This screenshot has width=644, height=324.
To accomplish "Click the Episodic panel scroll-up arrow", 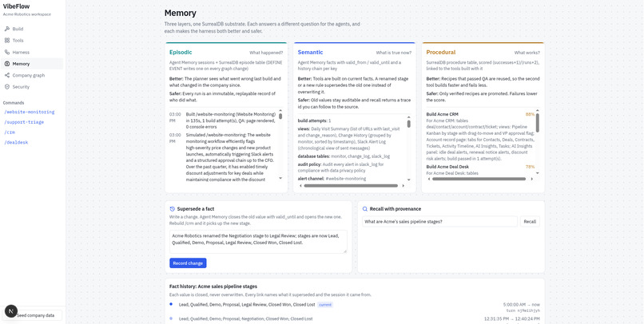I will pos(280,110).
